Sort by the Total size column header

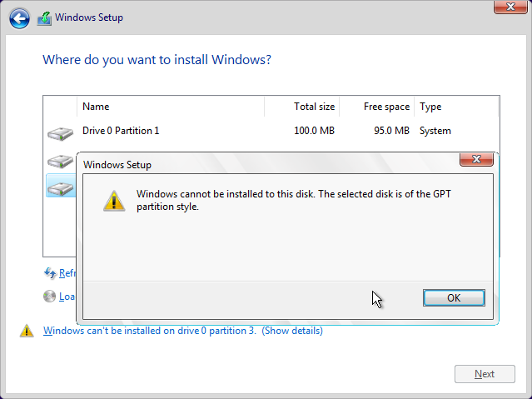point(302,107)
